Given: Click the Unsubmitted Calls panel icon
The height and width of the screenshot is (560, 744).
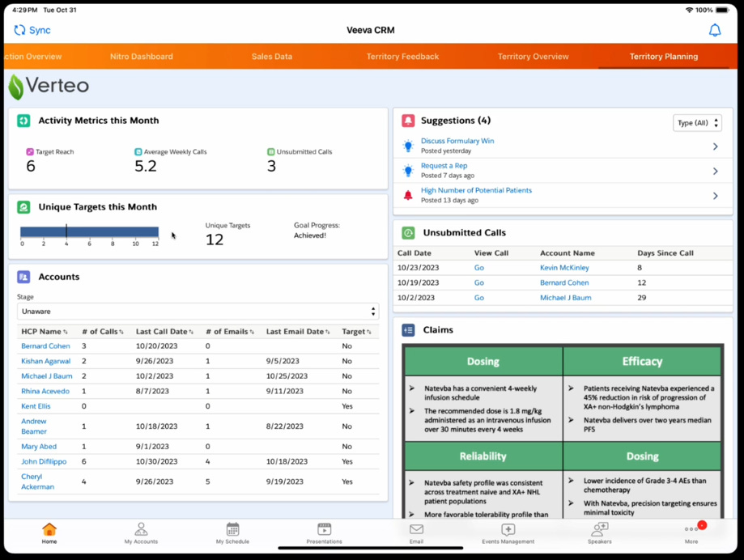Looking at the screenshot, I should [408, 233].
